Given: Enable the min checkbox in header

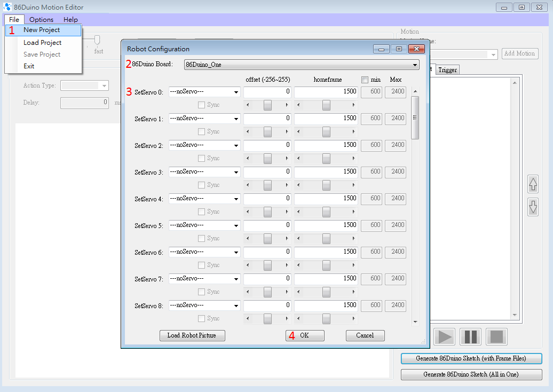Looking at the screenshot, I should [x=365, y=80].
